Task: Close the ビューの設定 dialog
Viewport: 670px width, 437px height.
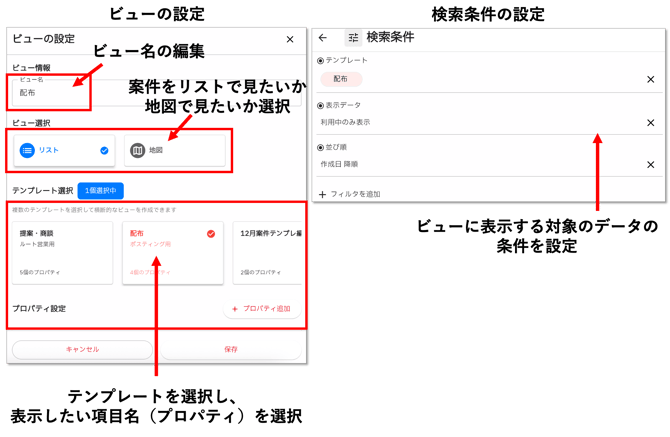Action: 290,39
